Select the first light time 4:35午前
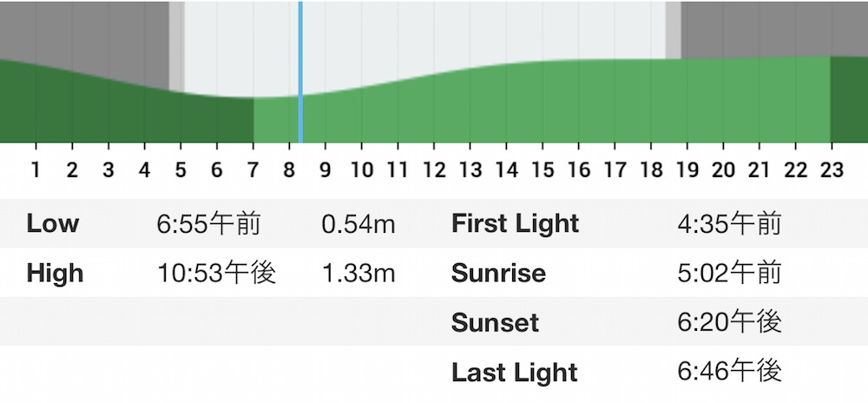868x403 pixels. (x=729, y=225)
